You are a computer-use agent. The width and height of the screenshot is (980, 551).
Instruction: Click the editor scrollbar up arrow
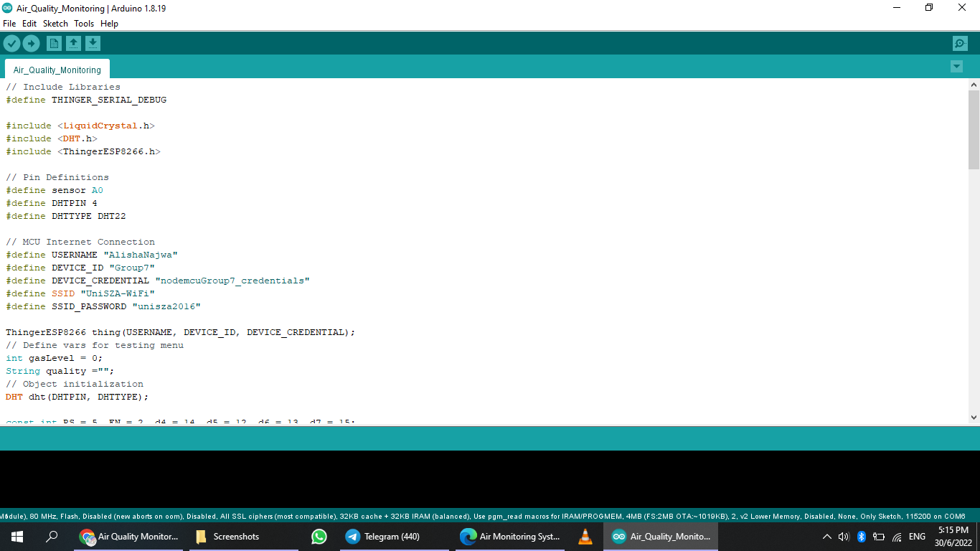pyautogui.click(x=974, y=85)
